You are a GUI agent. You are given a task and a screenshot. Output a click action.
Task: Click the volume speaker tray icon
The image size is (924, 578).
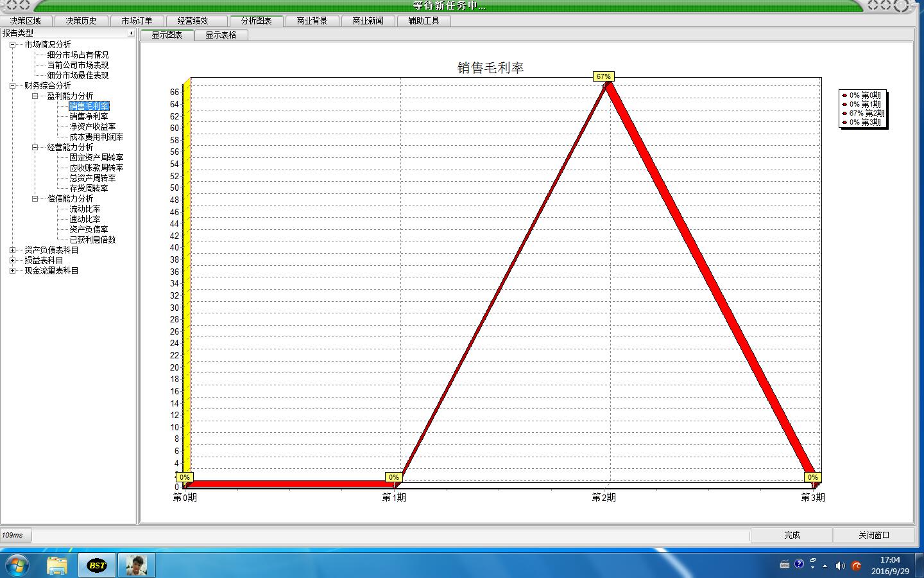[840, 566]
